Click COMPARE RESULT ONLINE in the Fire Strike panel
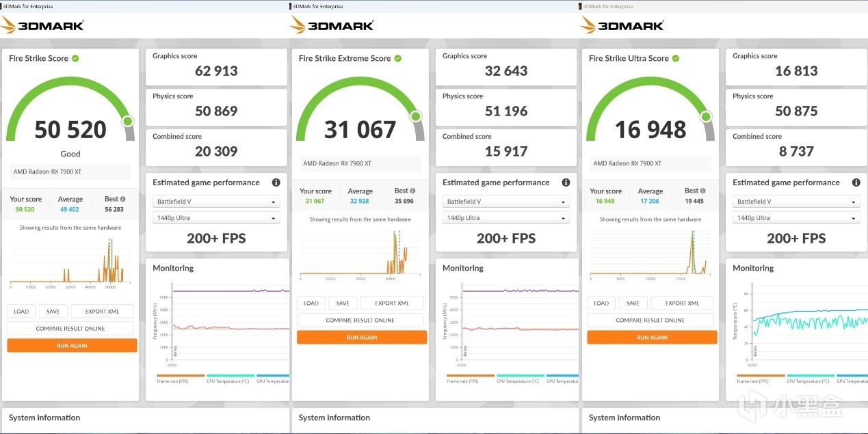 click(70, 328)
